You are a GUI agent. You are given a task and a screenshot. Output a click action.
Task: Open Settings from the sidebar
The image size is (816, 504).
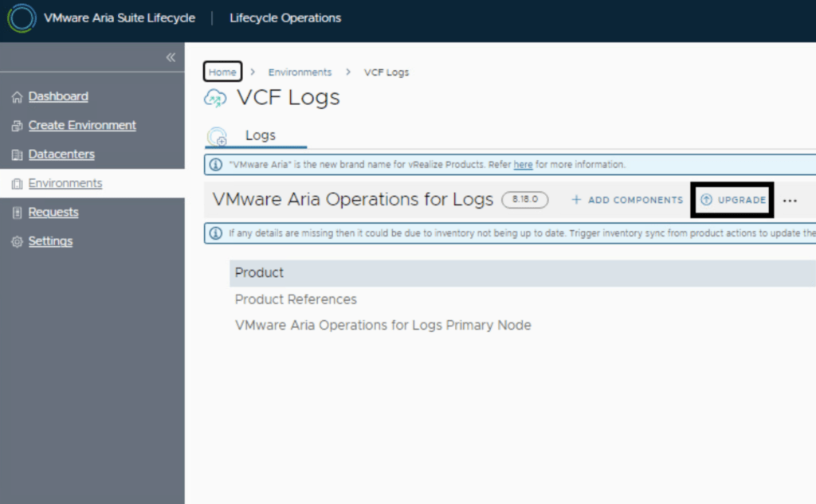(x=50, y=241)
